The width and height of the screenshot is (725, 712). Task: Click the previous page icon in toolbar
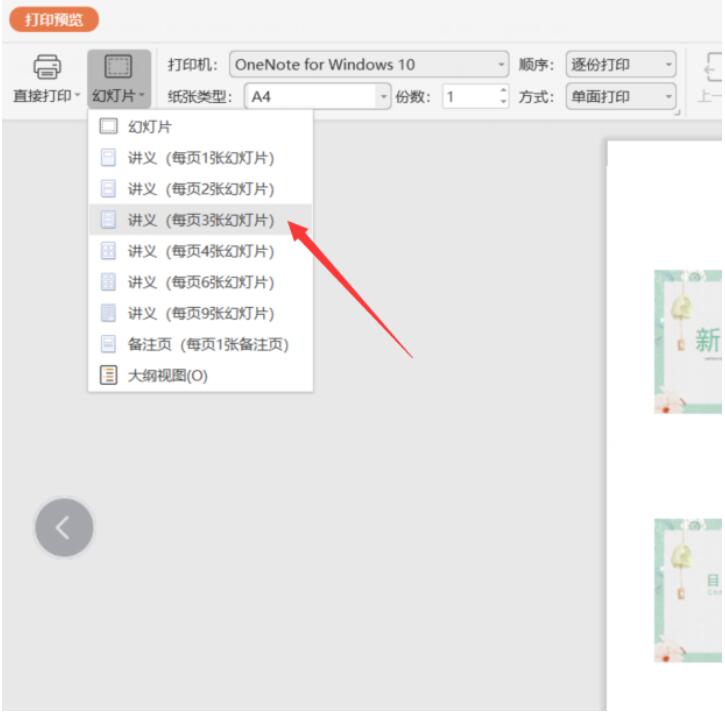(713, 68)
